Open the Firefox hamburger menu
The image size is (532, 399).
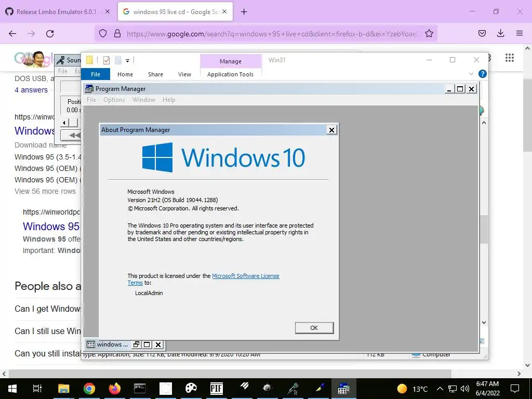519,33
